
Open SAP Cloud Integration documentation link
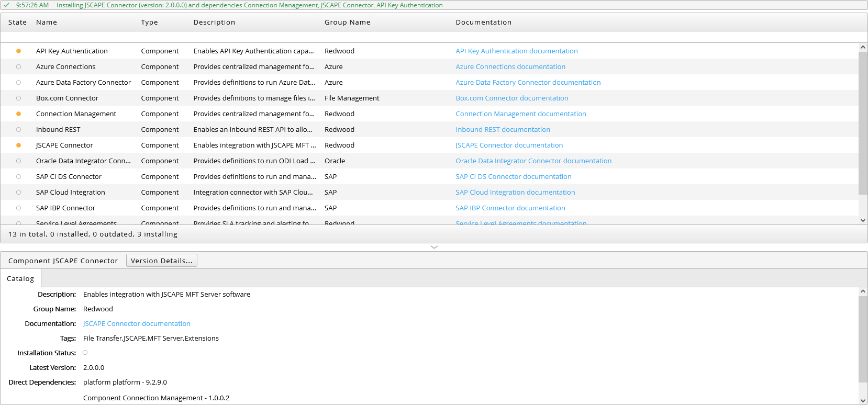pyautogui.click(x=515, y=193)
